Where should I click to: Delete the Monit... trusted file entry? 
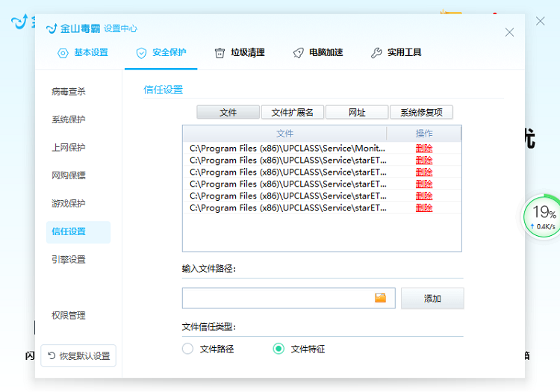coord(423,149)
